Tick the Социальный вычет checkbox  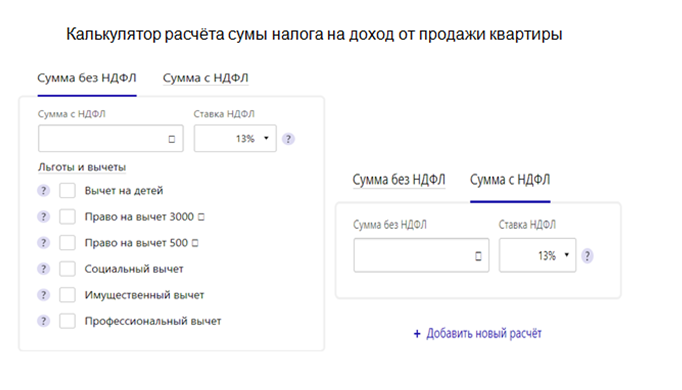(x=67, y=269)
